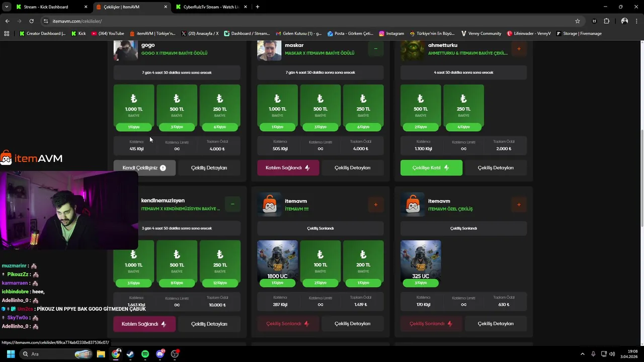This screenshot has width=644, height=362.
Task: Open Chrome three-dot menu
Action: click(x=637, y=21)
